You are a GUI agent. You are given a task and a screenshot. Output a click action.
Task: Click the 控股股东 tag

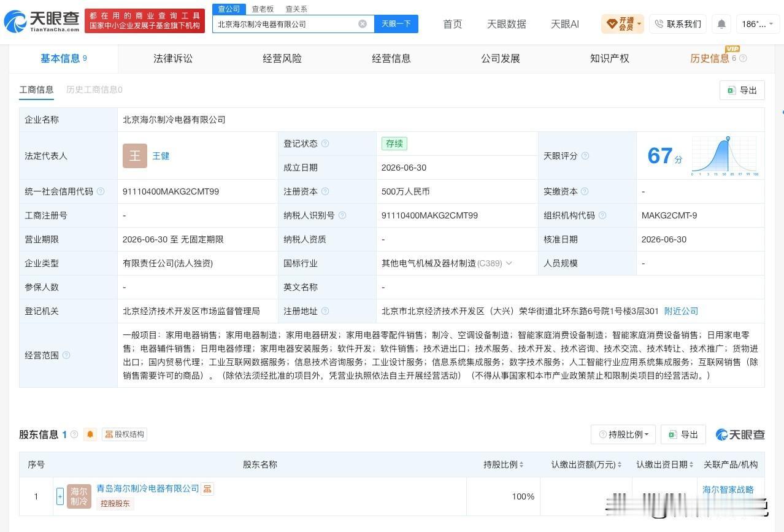tap(115, 503)
